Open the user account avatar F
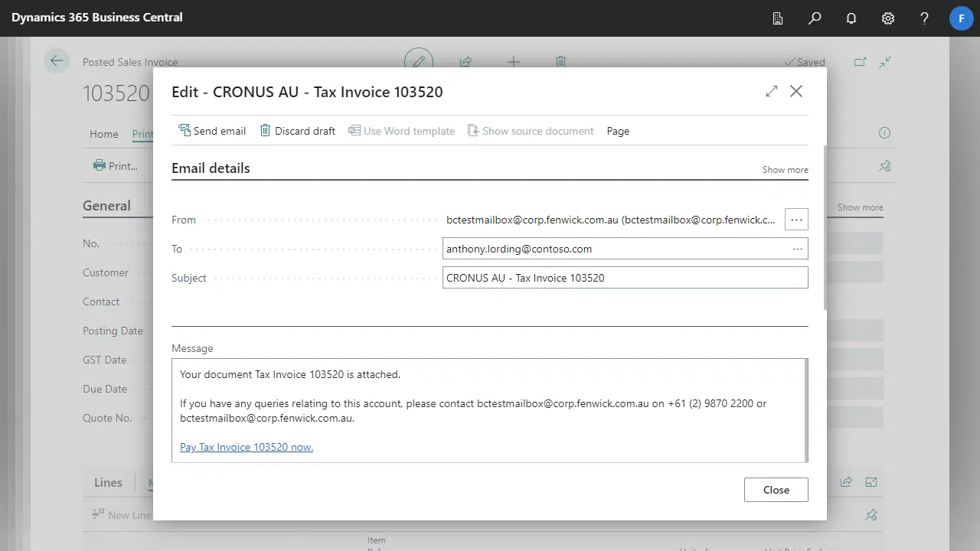Screen dimensions: 980x551 click(962, 18)
